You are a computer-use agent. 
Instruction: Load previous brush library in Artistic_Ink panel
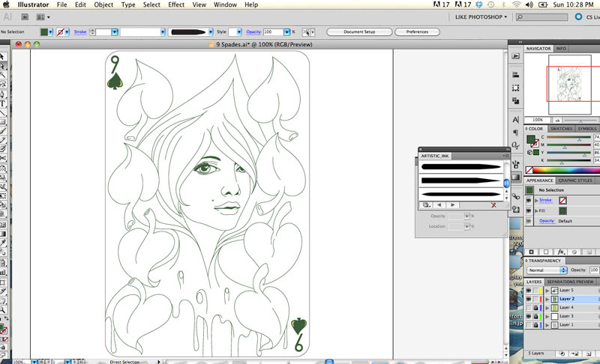(x=439, y=205)
